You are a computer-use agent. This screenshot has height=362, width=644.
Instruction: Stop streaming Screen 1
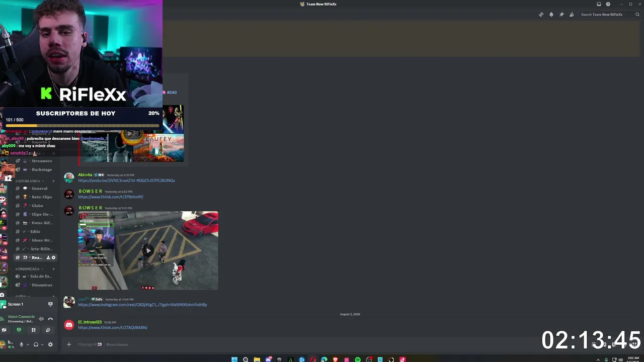click(50, 304)
